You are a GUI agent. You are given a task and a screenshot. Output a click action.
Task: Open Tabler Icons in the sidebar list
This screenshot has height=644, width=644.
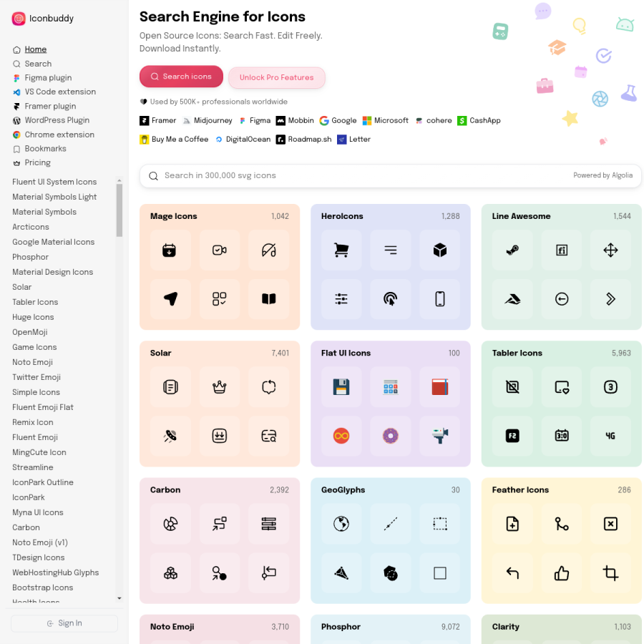coord(35,302)
